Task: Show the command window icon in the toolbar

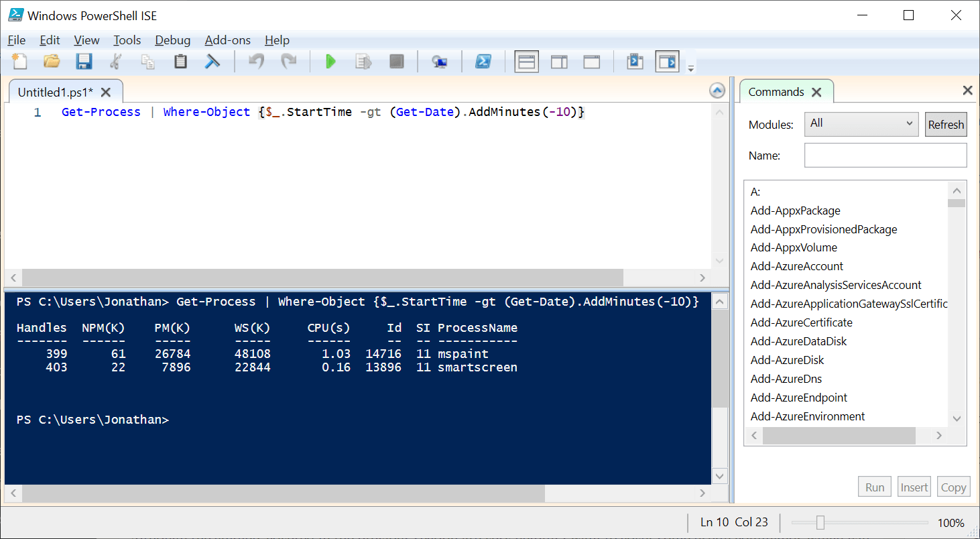Action: (x=635, y=62)
